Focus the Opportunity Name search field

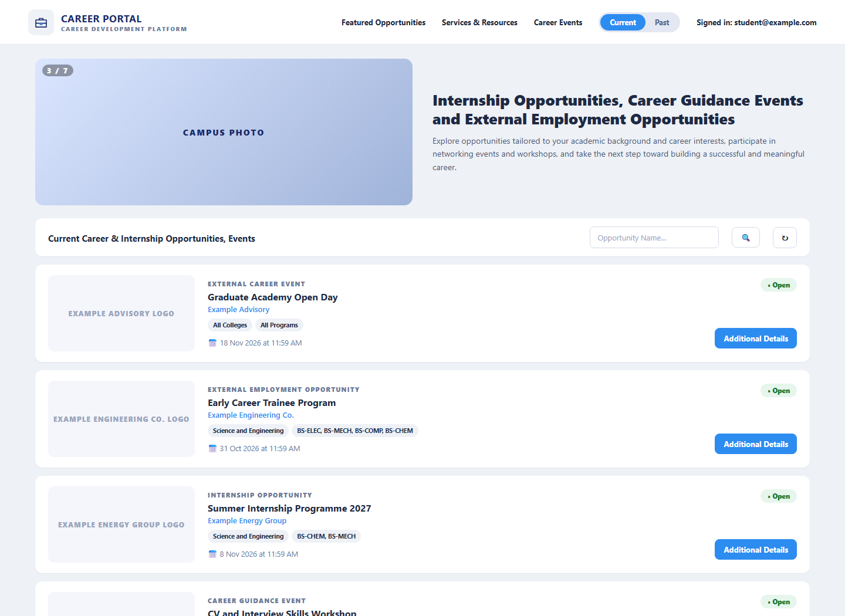coord(654,238)
